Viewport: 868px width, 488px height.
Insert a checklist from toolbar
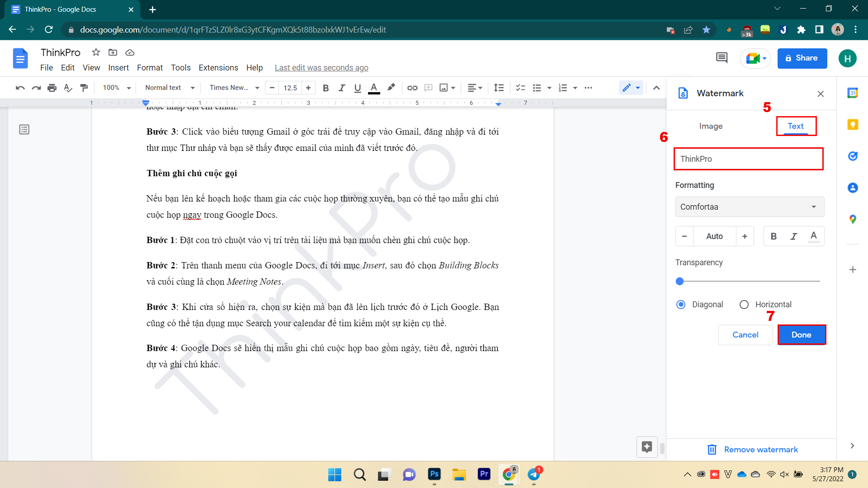(x=521, y=88)
